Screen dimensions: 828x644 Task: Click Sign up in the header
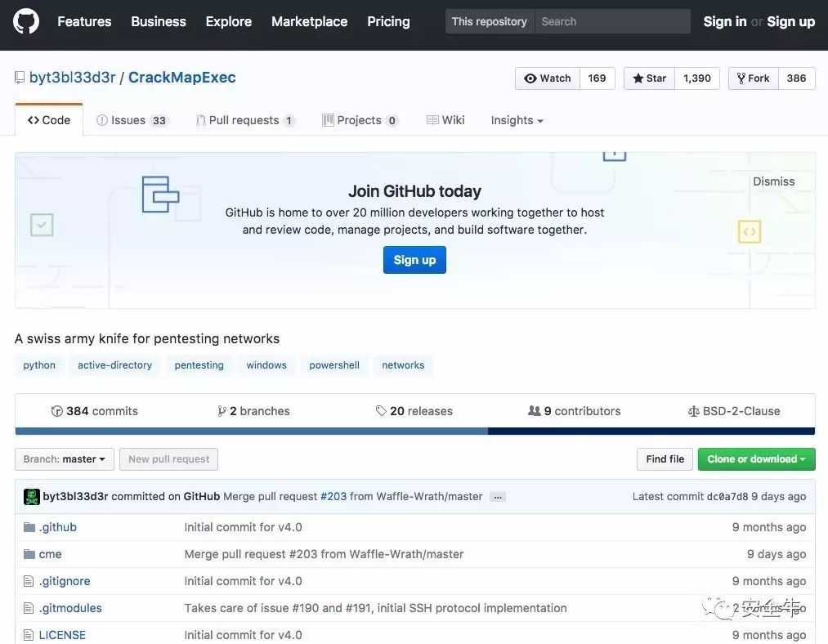point(790,21)
